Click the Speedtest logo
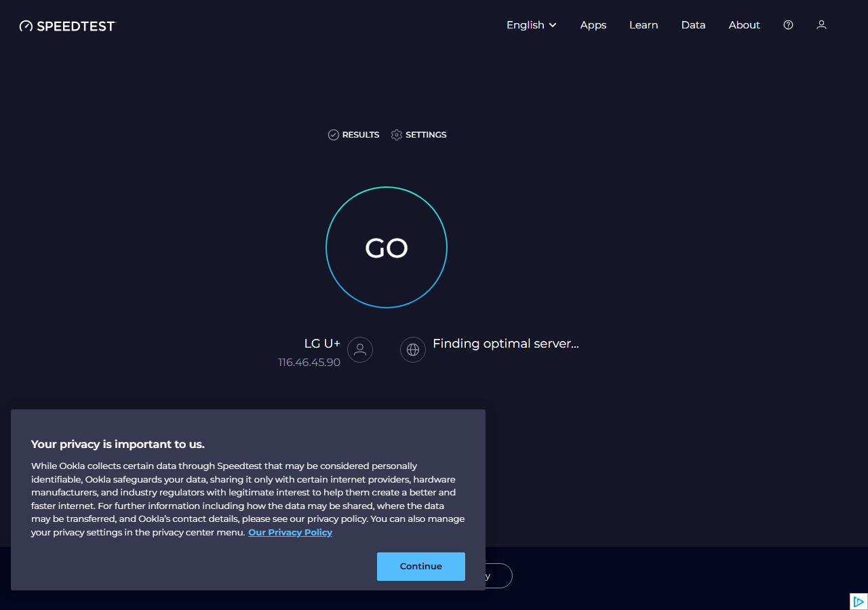868x610 pixels. [68, 26]
